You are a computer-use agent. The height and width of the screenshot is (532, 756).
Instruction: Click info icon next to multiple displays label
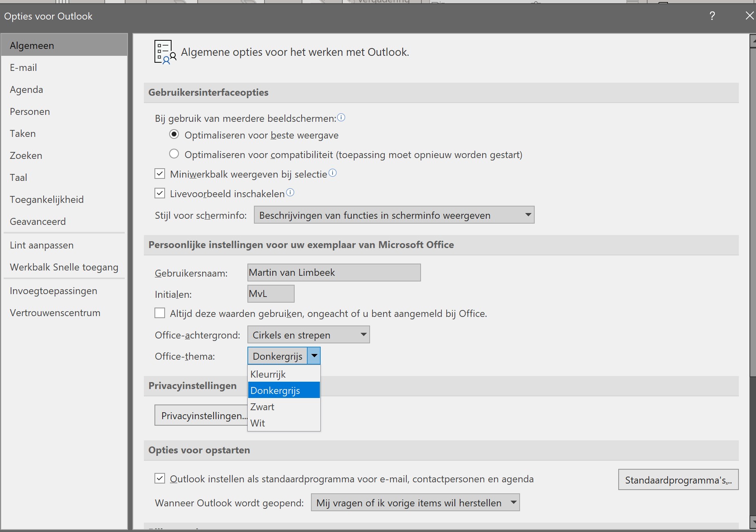coord(342,118)
